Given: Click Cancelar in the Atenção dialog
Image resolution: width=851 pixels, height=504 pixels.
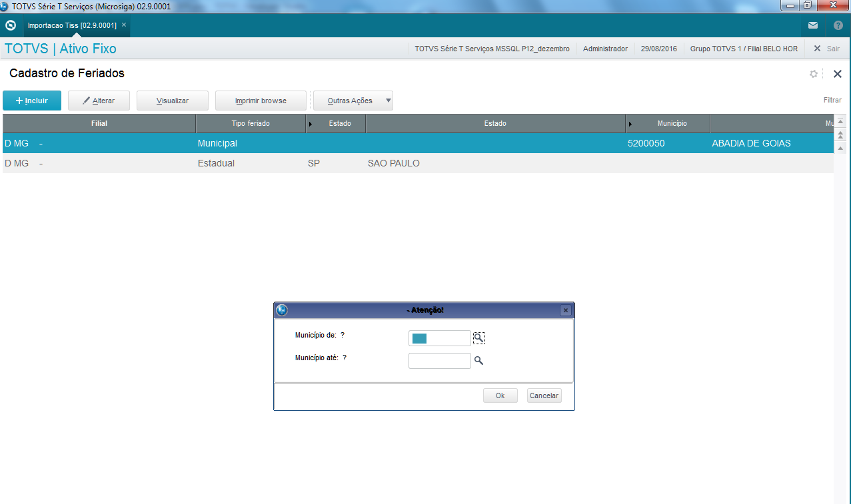Looking at the screenshot, I should tap(544, 395).
